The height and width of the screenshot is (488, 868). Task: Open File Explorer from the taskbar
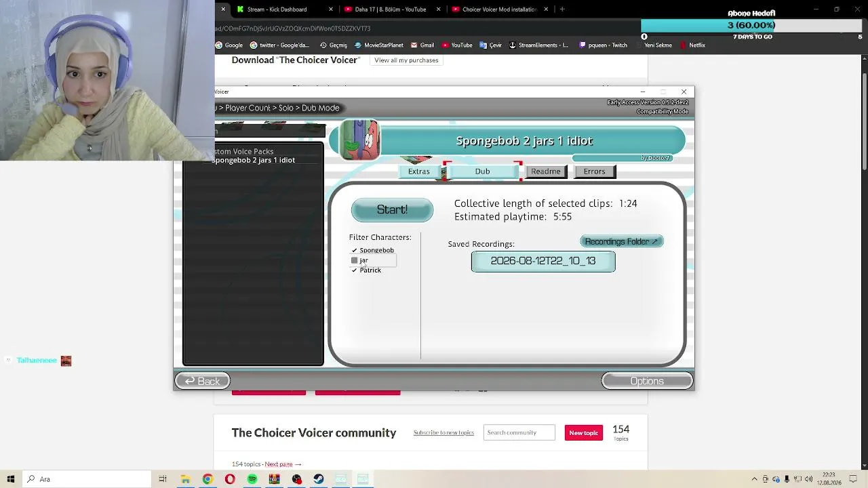coord(185,479)
